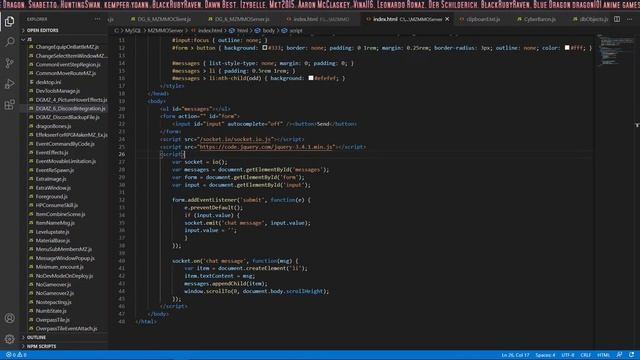Click CRLF line ending in status bar

click(x=586, y=355)
